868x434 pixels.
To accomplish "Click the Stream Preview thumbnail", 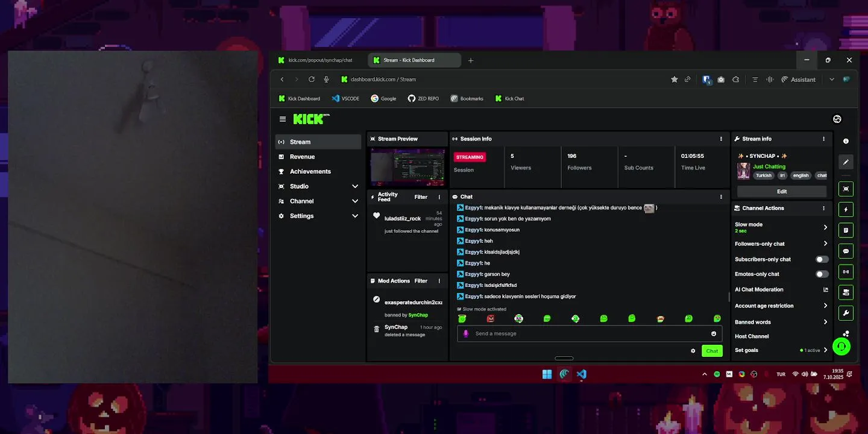I will (x=407, y=167).
